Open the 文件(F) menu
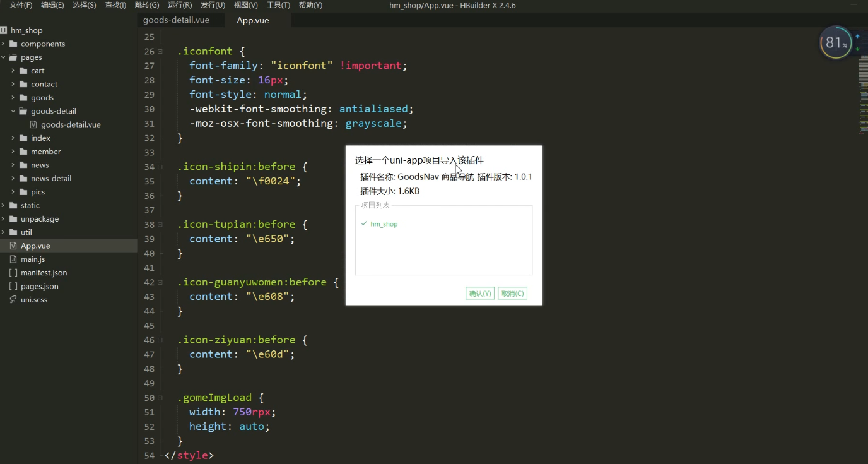 [21, 5]
